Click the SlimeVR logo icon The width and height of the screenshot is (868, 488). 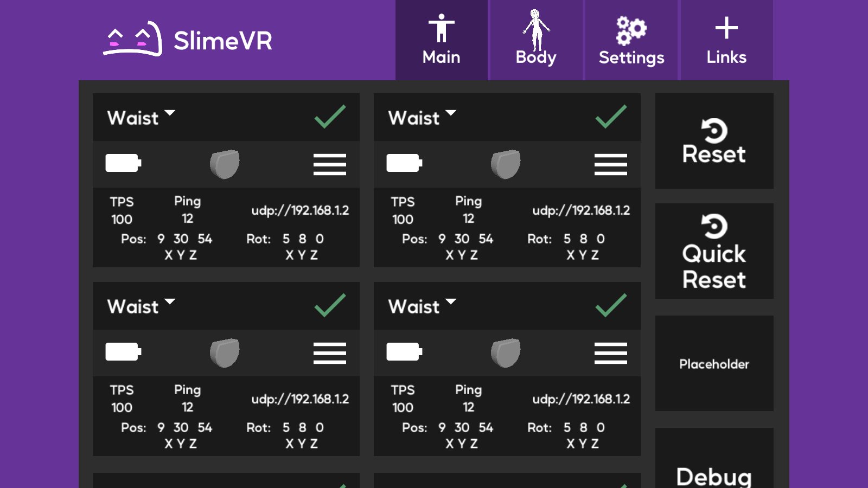133,39
